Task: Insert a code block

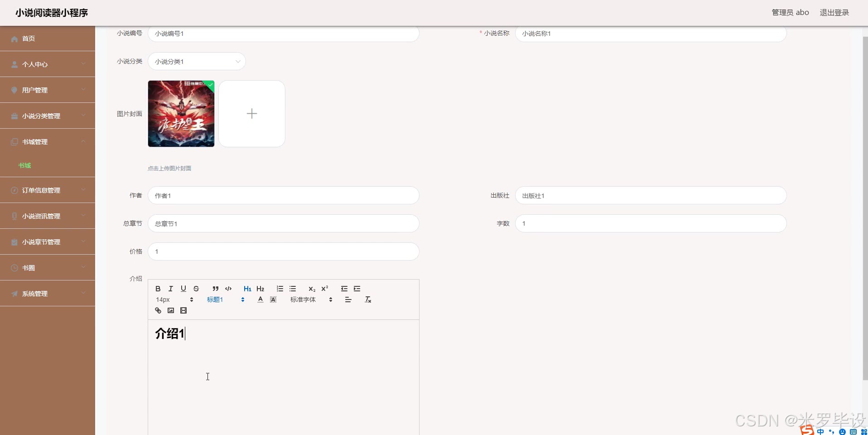Action: click(x=228, y=289)
